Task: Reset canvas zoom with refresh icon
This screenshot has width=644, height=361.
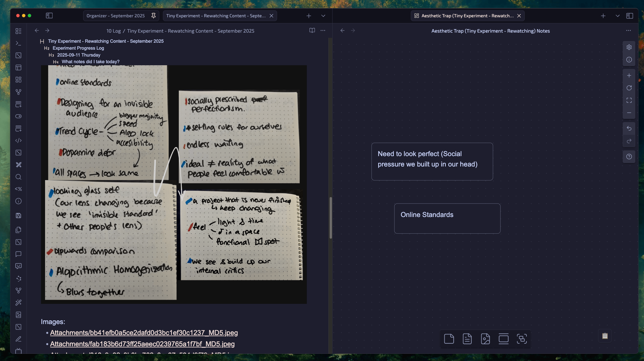Action: tap(629, 88)
